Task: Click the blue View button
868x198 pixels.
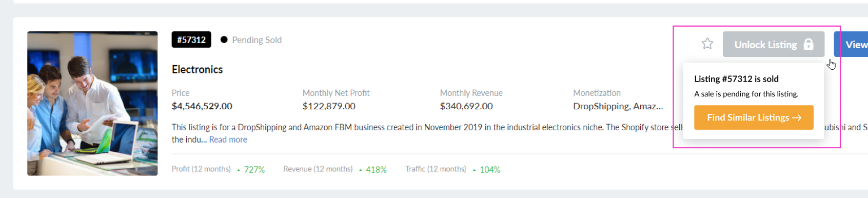Action: (851, 44)
